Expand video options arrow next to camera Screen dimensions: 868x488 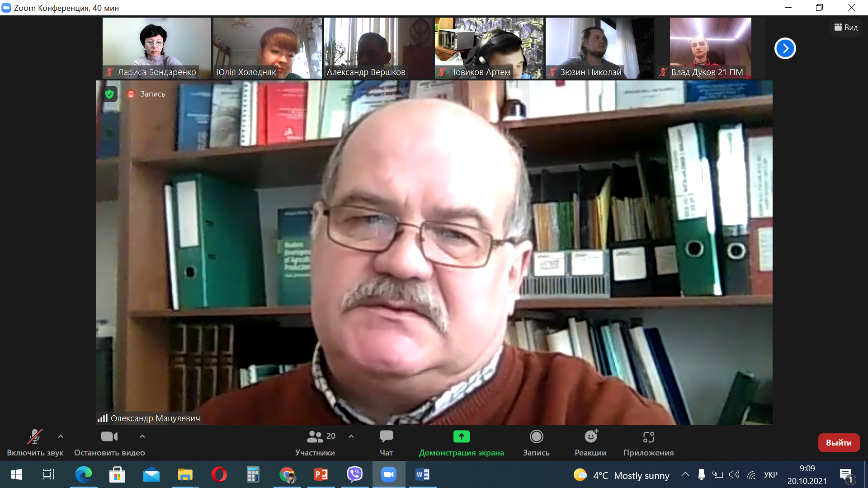(x=142, y=436)
